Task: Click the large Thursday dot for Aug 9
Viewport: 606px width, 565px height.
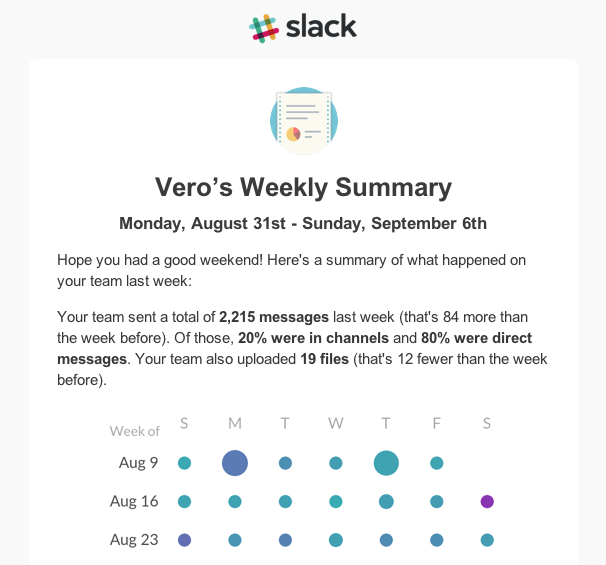Action: pos(386,463)
